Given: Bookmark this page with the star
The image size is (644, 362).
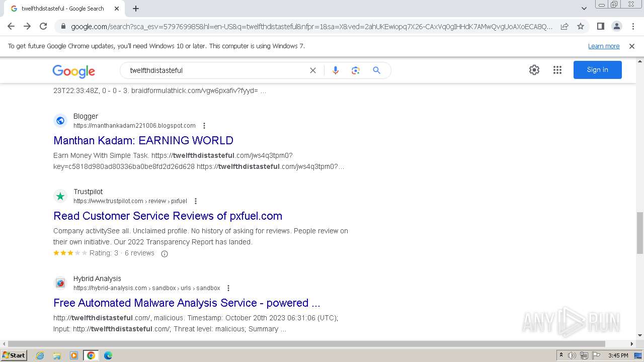Looking at the screenshot, I should point(581,26).
